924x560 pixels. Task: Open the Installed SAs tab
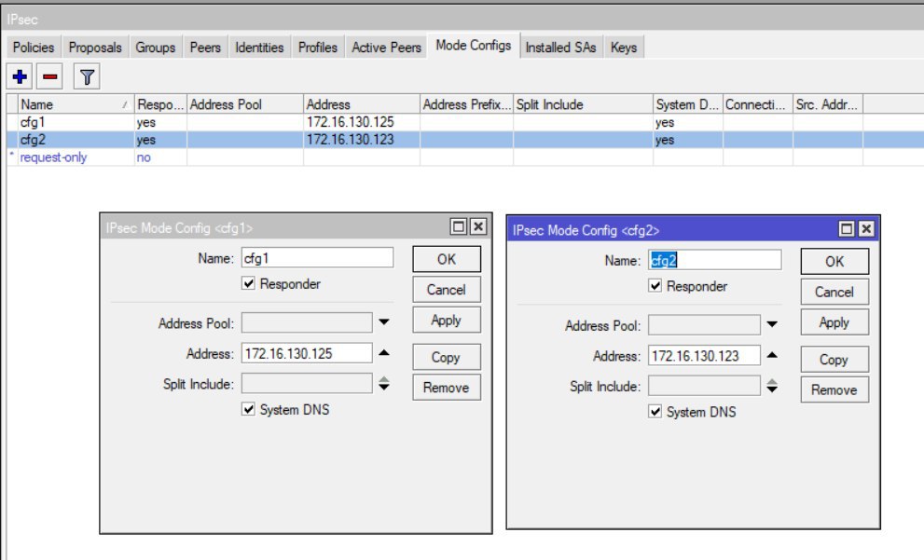coord(560,48)
